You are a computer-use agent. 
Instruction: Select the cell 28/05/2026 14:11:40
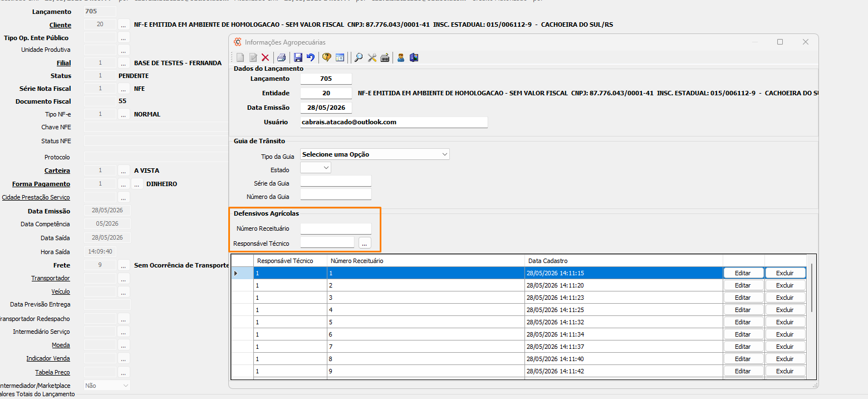(x=624, y=359)
